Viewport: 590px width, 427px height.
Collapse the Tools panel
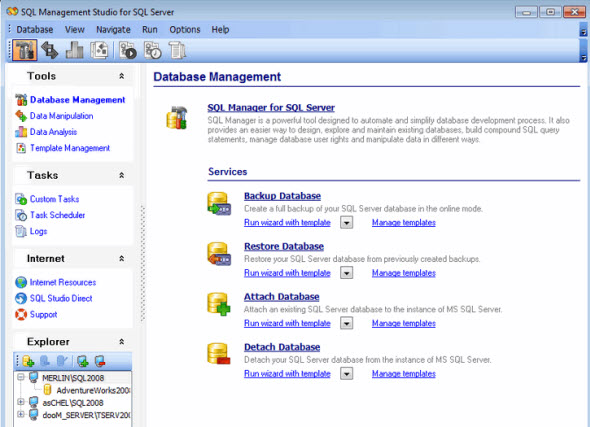(x=122, y=76)
